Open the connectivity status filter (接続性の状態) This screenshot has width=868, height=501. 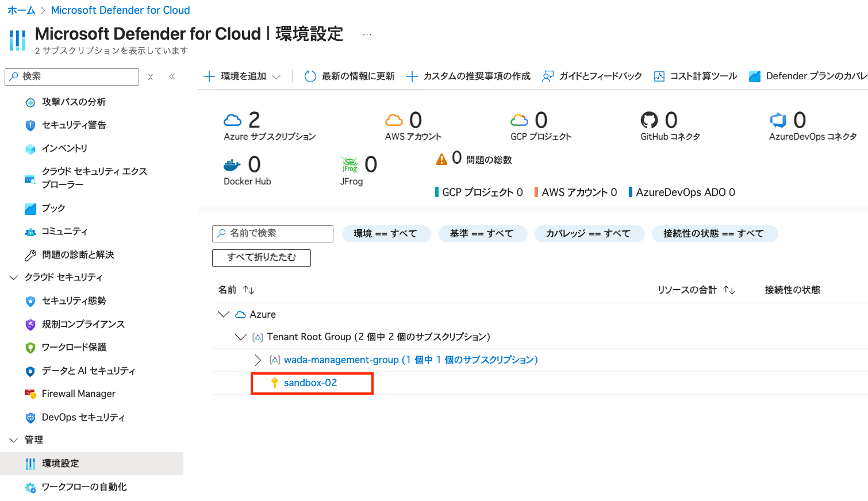coord(714,234)
